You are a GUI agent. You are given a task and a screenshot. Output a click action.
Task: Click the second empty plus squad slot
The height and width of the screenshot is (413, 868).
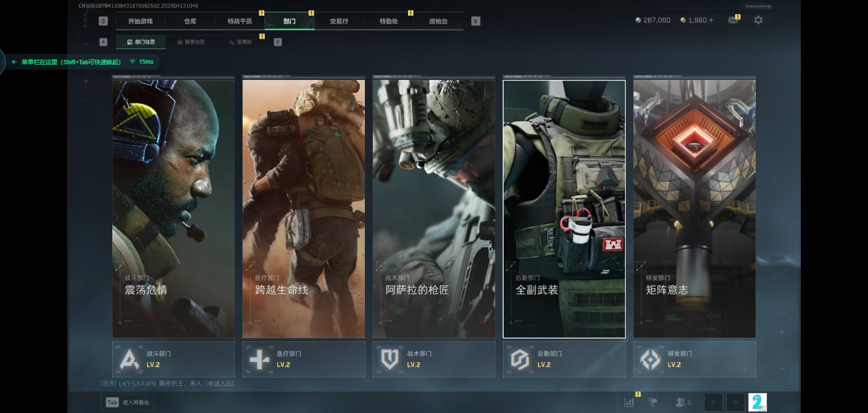[x=735, y=402]
